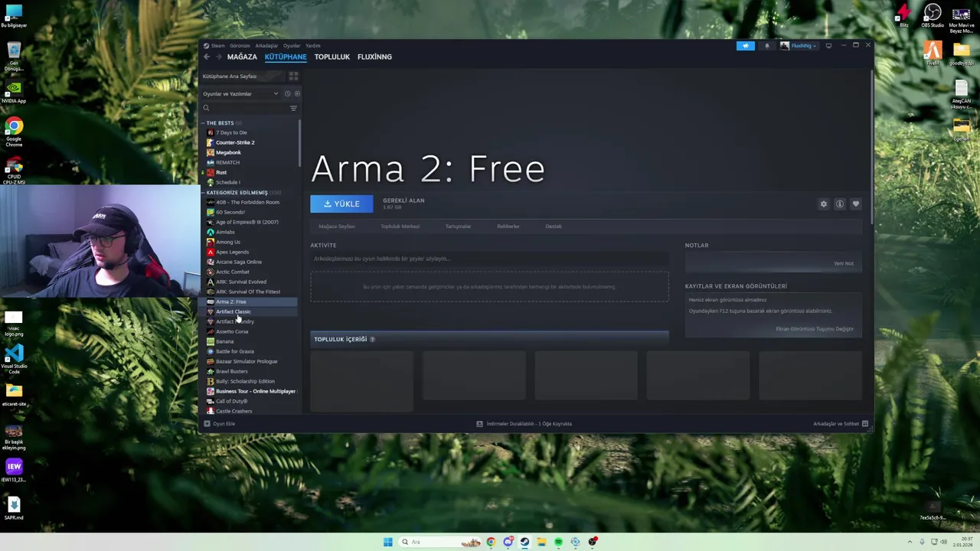The image size is (980, 551).
Task: Click the ready-to-play filter icon
Action: 297,93
